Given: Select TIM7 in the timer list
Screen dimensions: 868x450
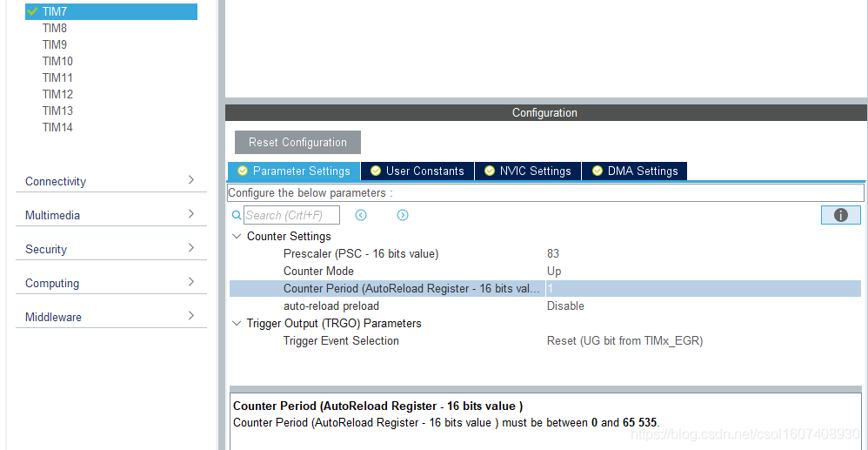Looking at the screenshot, I should coord(111,11).
